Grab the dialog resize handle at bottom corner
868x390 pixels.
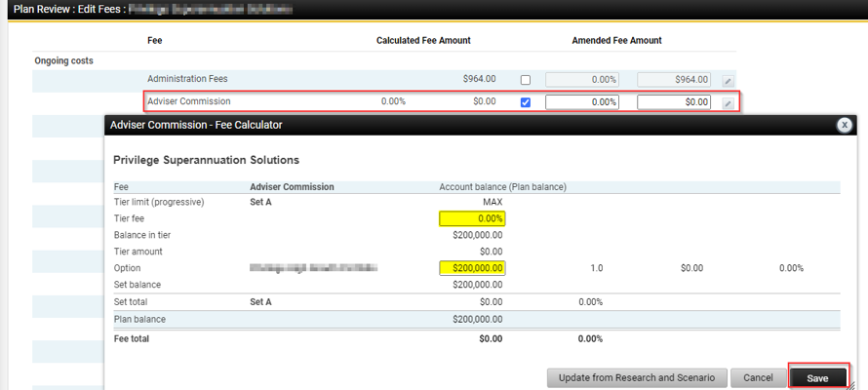850,385
